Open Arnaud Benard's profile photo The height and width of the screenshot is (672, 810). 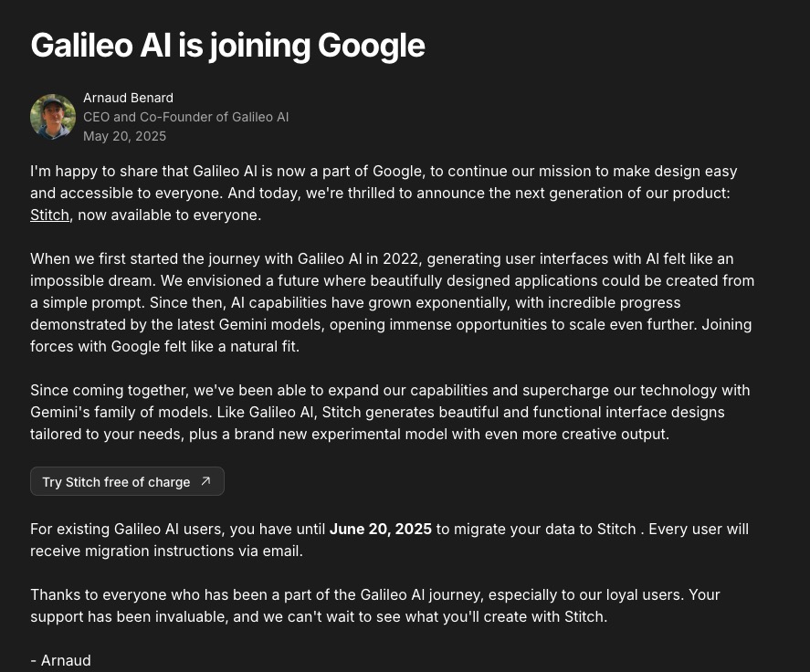click(53, 117)
